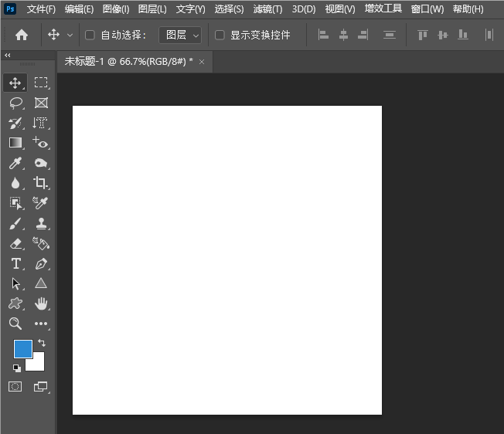The height and width of the screenshot is (434, 504).
Task: Open the 选择(S) menu
Action: 229,9
